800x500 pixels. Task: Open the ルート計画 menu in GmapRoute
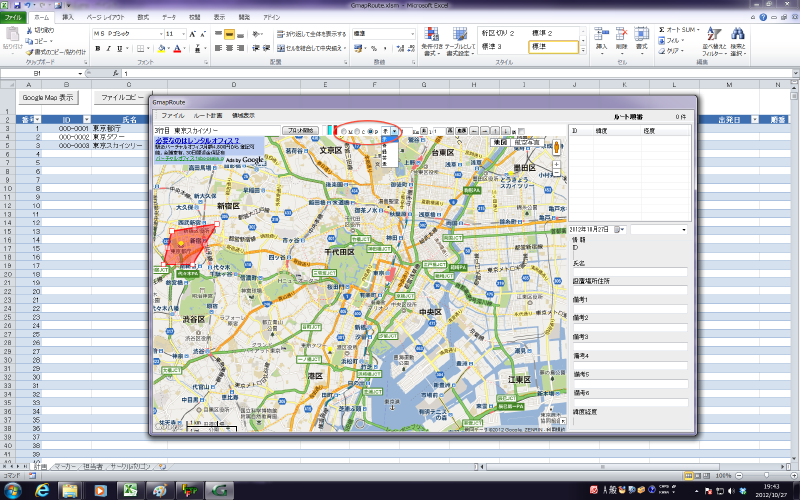pos(208,116)
